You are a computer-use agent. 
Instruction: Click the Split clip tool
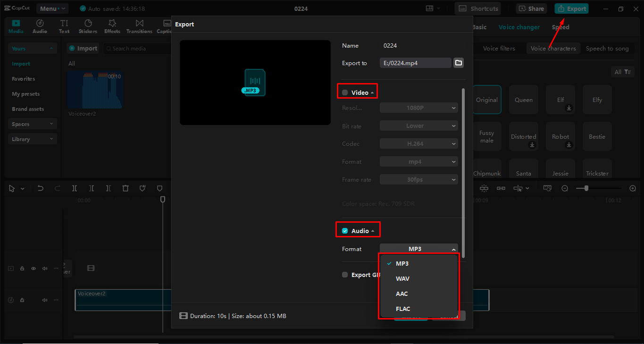tap(75, 188)
